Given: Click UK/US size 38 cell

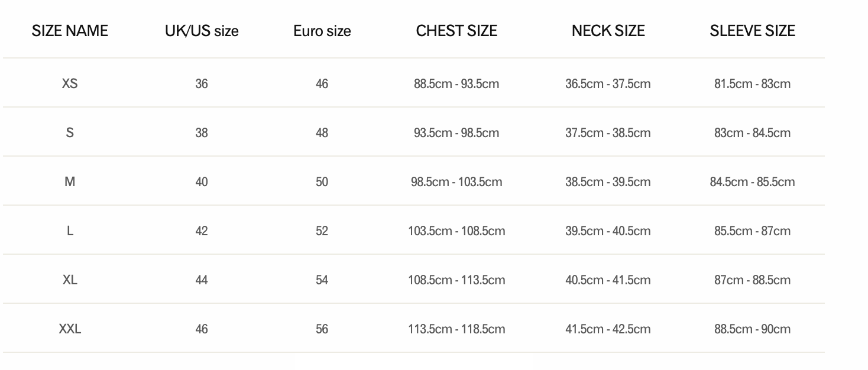Looking at the screenshot, I should (202, 132).
